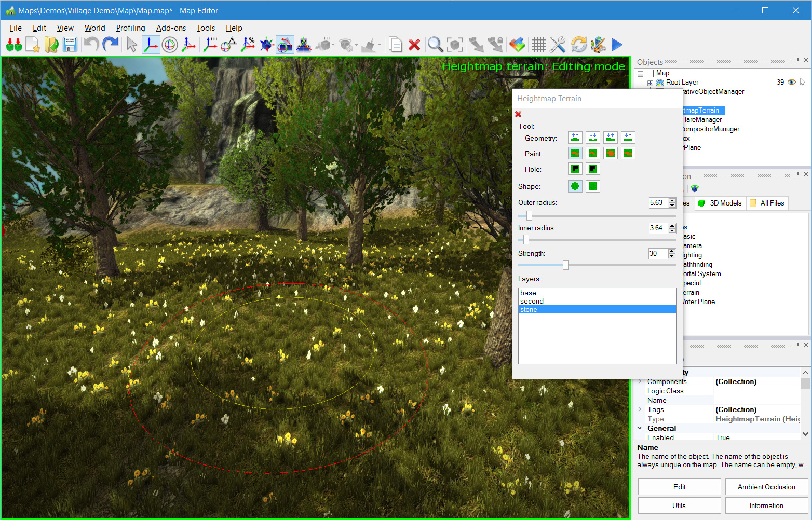Click the save map floppy icon

(x=70, y=45)
